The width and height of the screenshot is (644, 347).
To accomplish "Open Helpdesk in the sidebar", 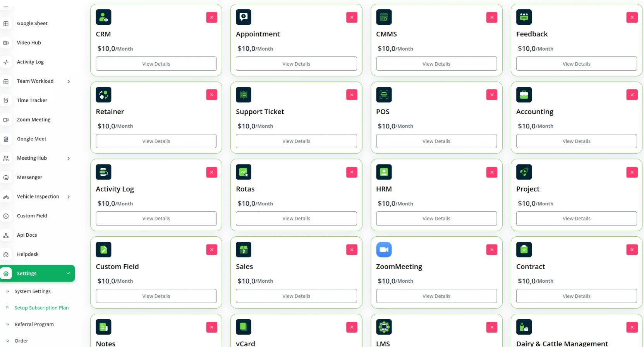I will (x=27, y=254).
